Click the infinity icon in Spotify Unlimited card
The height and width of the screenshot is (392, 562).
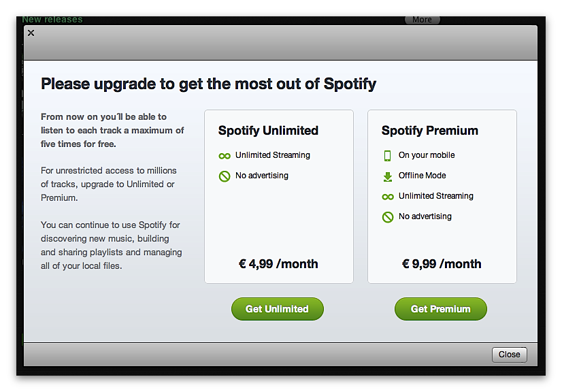225,156
